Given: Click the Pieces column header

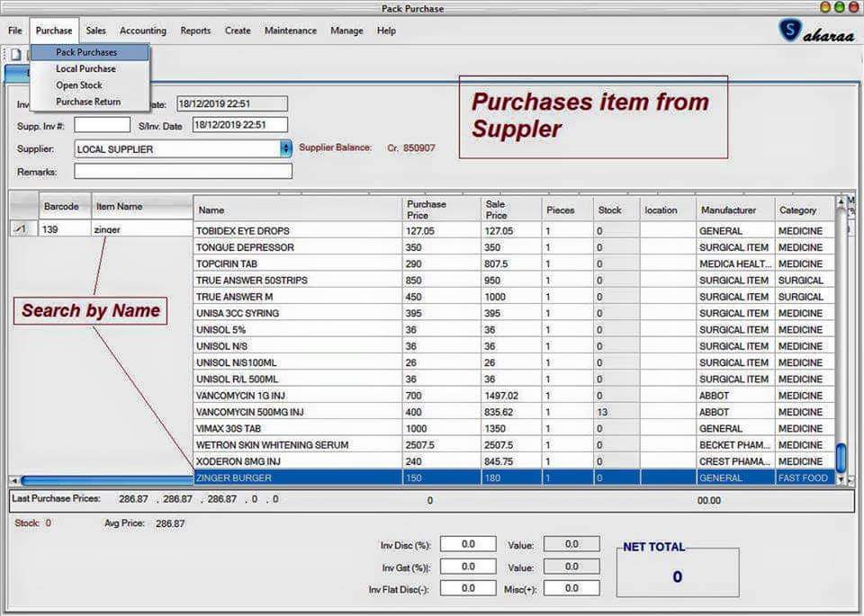Looking at the screenshot, I should pos(568,210).
